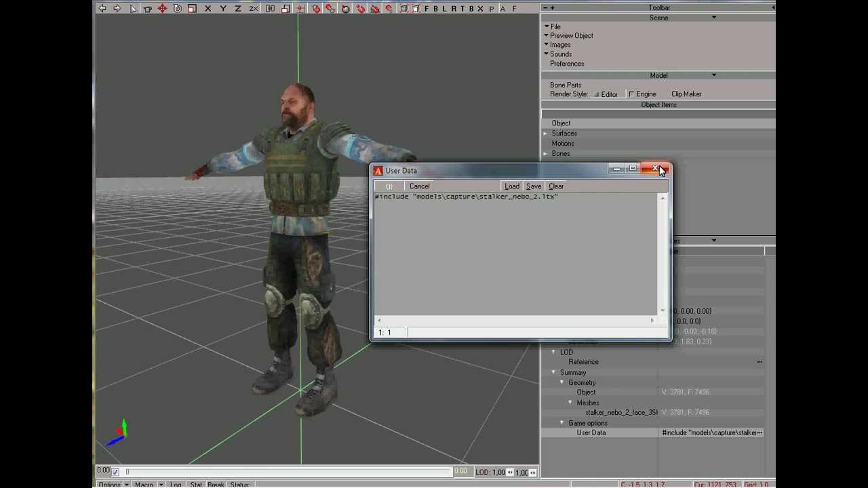This screenshot has height=488, width=868.
Task: Activate the Select cursor tool
Action: [133, 8]
